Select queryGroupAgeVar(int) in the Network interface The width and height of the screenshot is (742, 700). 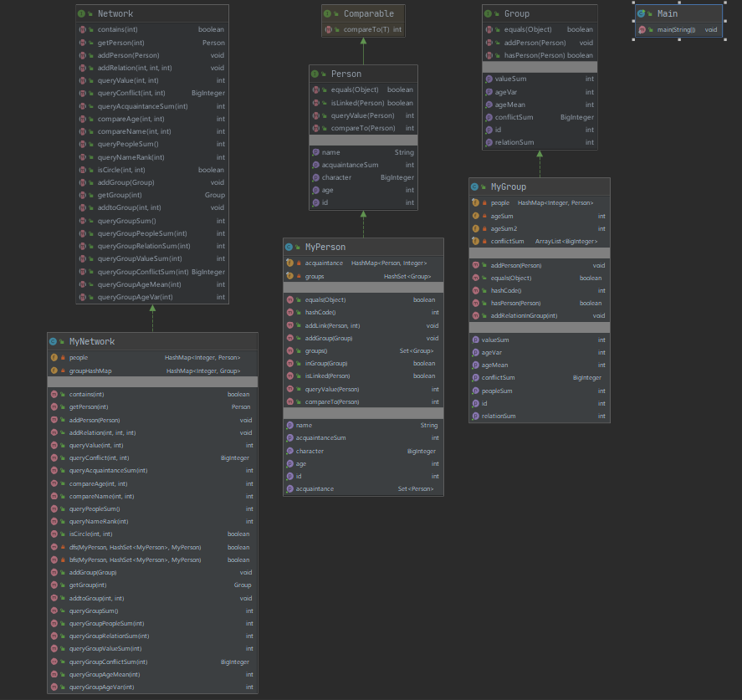(151, 297)
